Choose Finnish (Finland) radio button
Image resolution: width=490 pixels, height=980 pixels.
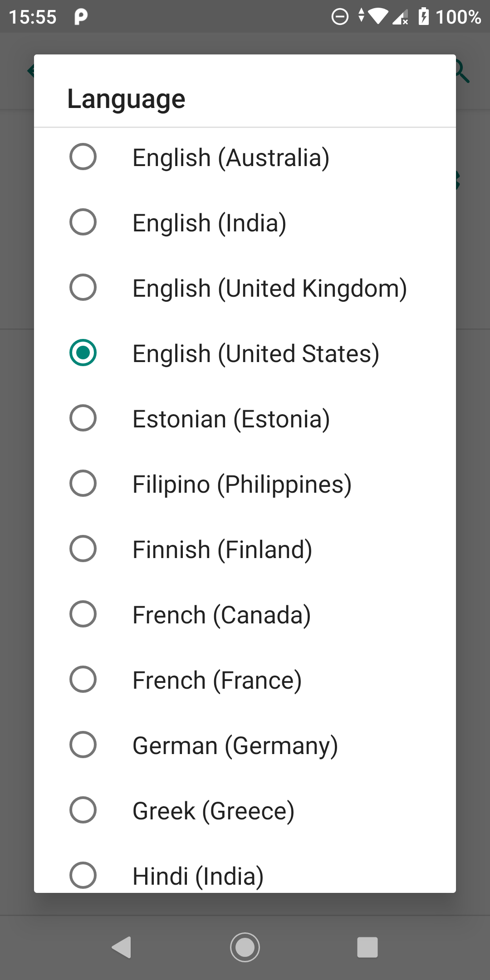(83, 549)
